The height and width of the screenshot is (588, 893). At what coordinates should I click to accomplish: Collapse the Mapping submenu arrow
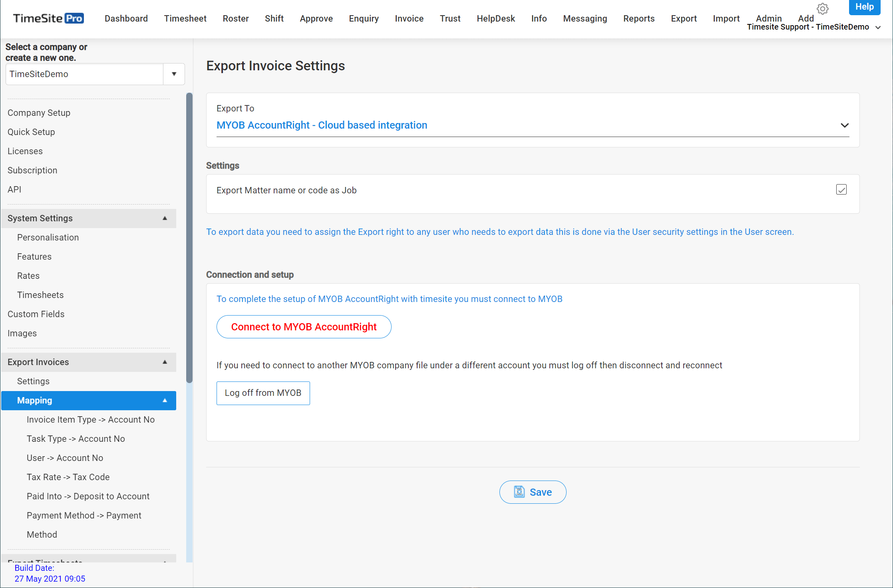(165, 400)
